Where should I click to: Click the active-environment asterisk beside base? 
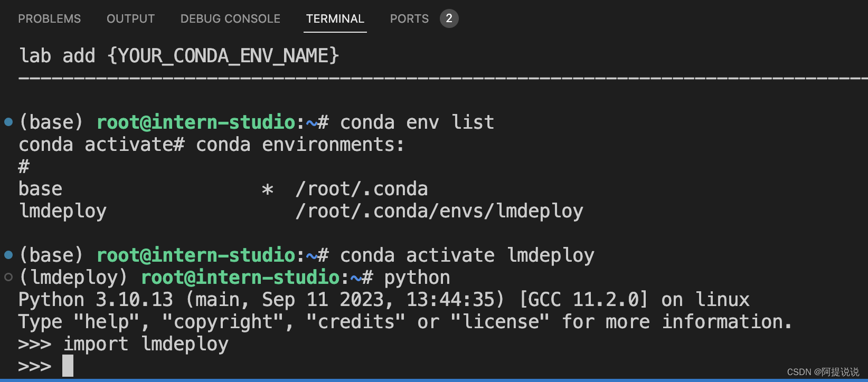[268, 189]
